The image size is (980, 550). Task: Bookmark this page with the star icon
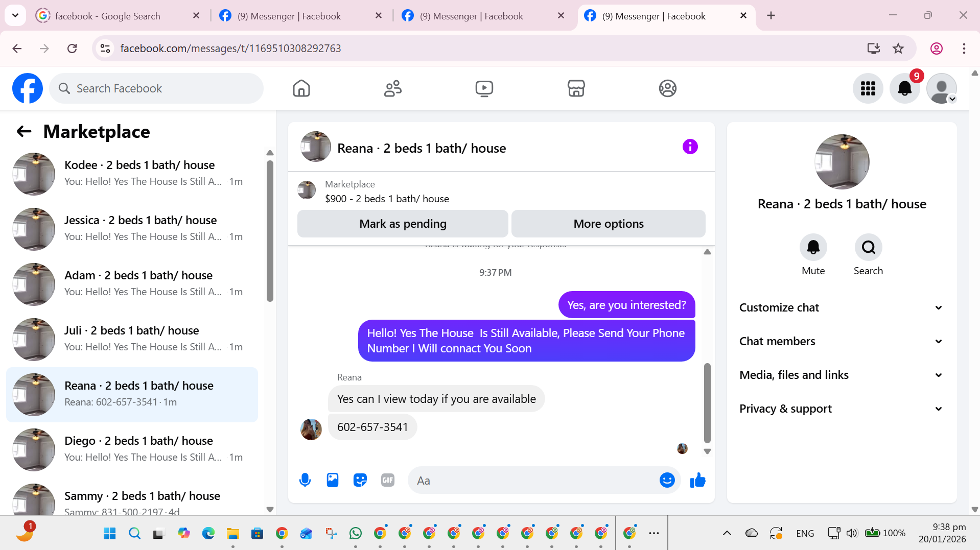(x=898, y=49)
